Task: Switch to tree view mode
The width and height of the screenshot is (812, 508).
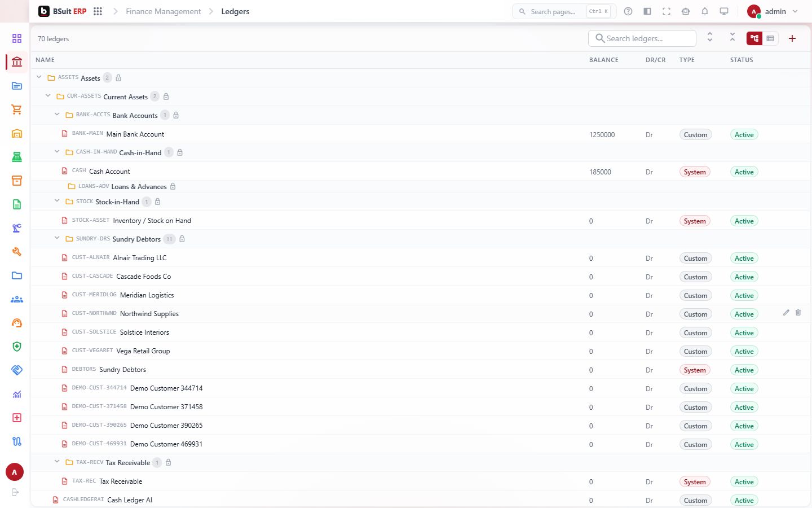Action: 754,38
